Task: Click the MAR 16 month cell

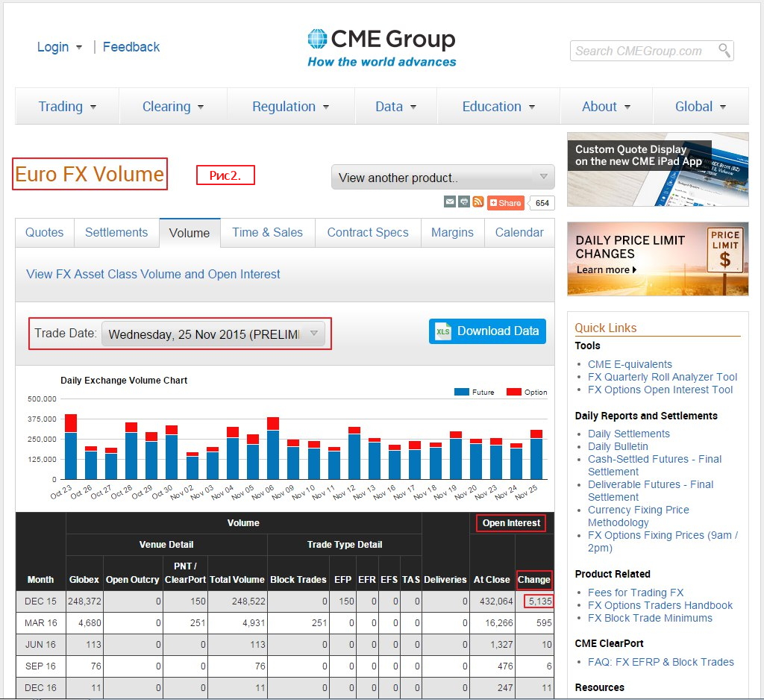Action: [40, 622]
